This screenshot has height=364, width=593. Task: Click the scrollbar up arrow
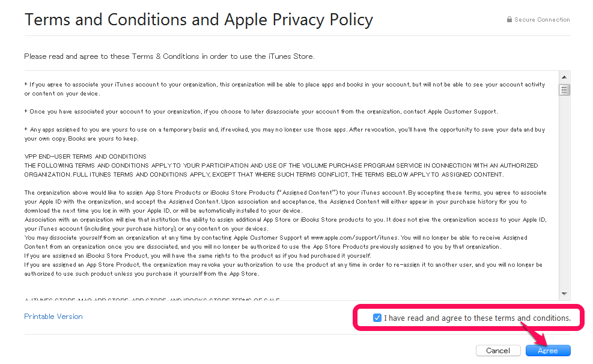click(564, 77)
